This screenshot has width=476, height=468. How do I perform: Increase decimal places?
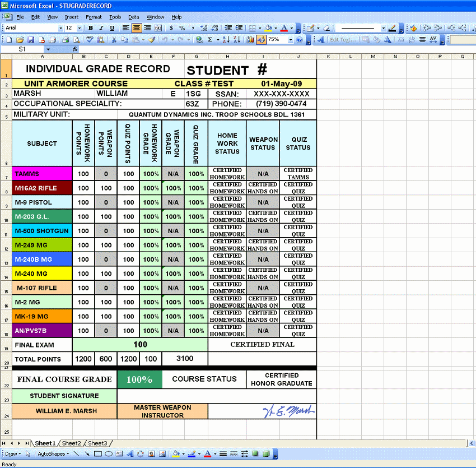point(204,28)
